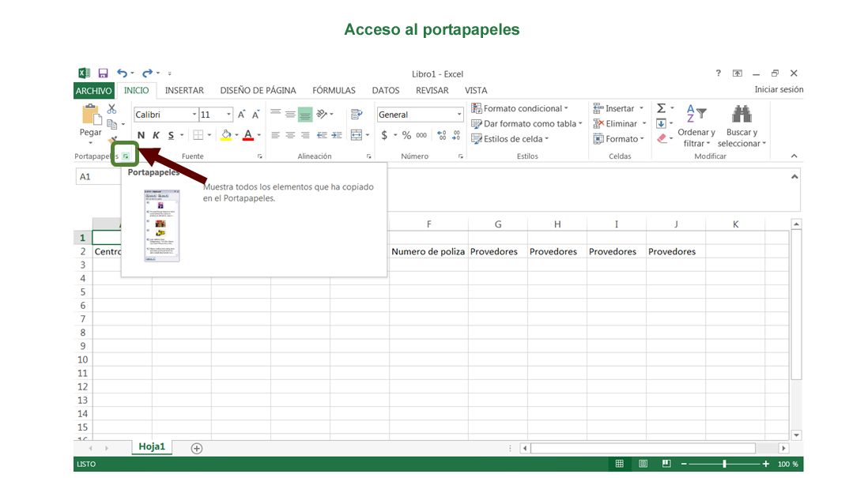Open Ordenar y filtrar menu
The image size is (868, 478).
click(x=696, y=126)
